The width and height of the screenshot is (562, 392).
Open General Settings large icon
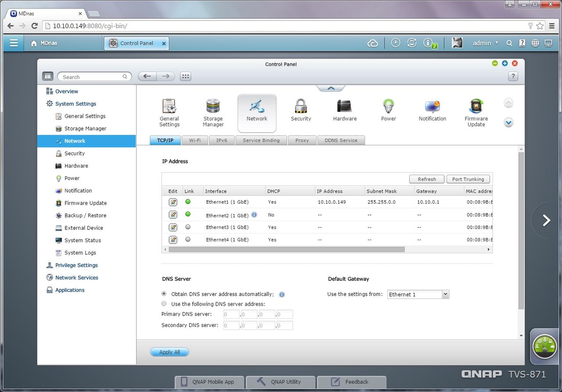169,113
